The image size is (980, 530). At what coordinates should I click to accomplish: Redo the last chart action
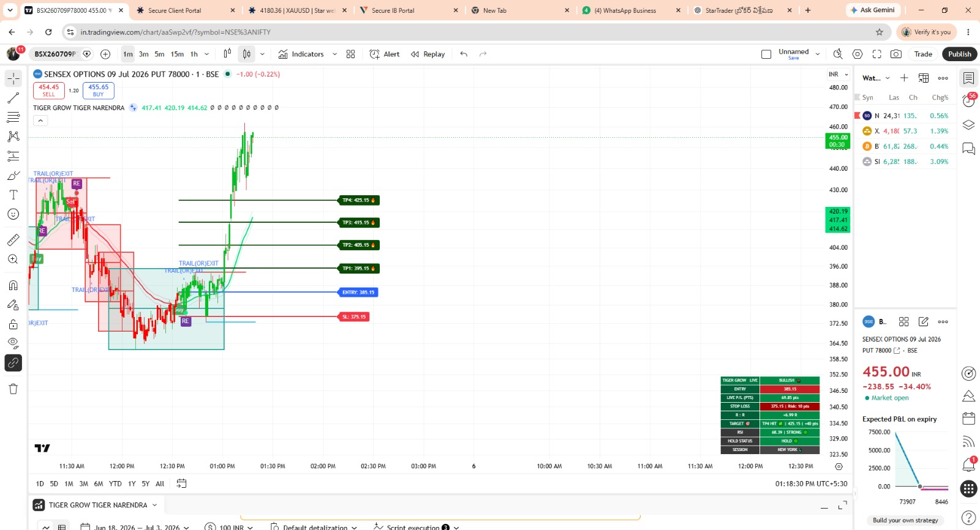483,54
